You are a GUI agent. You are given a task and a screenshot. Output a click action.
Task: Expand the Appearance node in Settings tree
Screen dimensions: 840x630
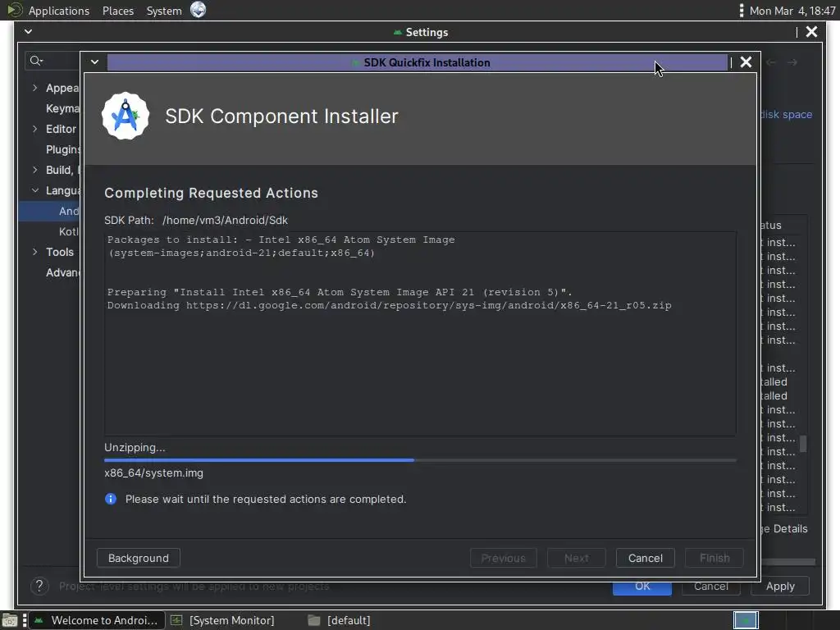(x=34, y=87)
